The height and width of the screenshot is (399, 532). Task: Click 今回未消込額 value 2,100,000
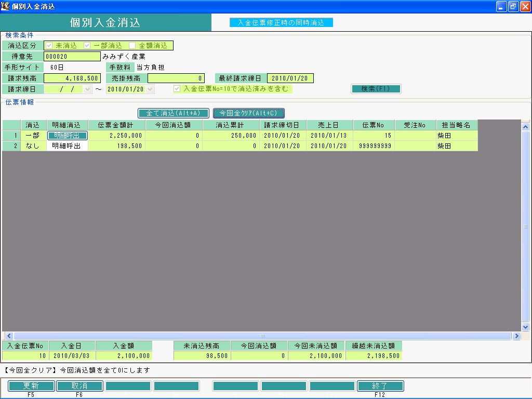(316, 355)
